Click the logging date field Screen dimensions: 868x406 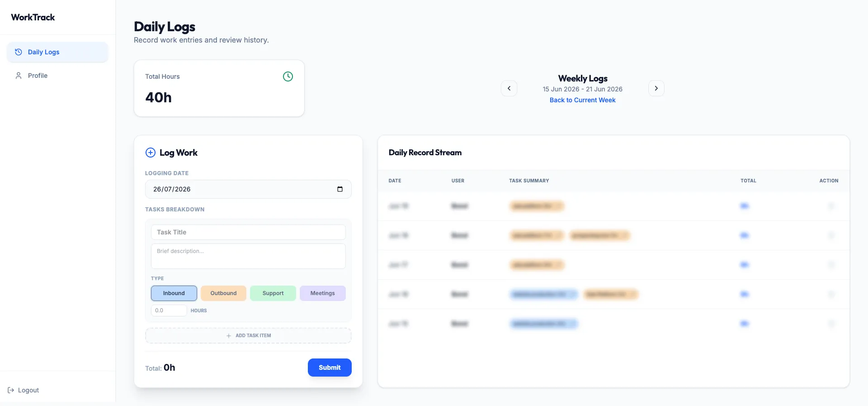pos(248,189)
